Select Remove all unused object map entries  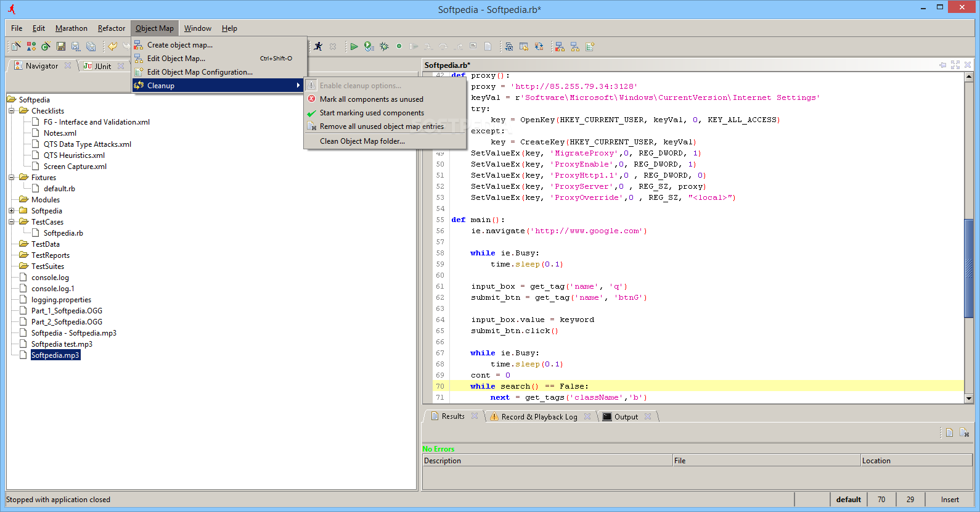[x=385, y=126]
